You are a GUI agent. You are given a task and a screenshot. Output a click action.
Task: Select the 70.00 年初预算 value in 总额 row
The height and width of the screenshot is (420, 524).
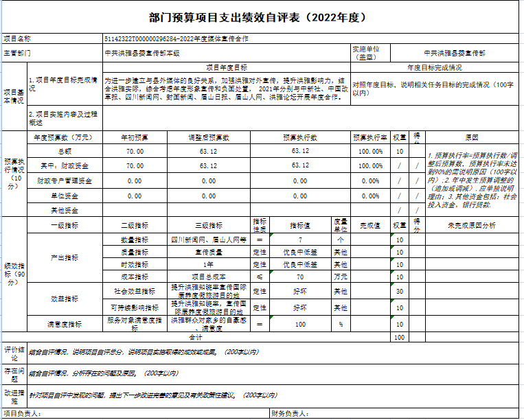coord(135,151)
